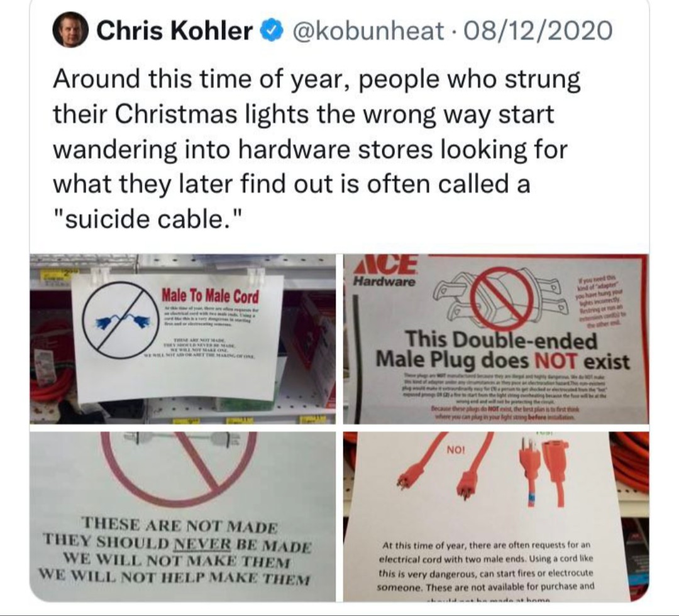This screenshot has height=616, width=679.
Task: Click the ACE Hardware logo in photo
Action: (x=385, y=270)
